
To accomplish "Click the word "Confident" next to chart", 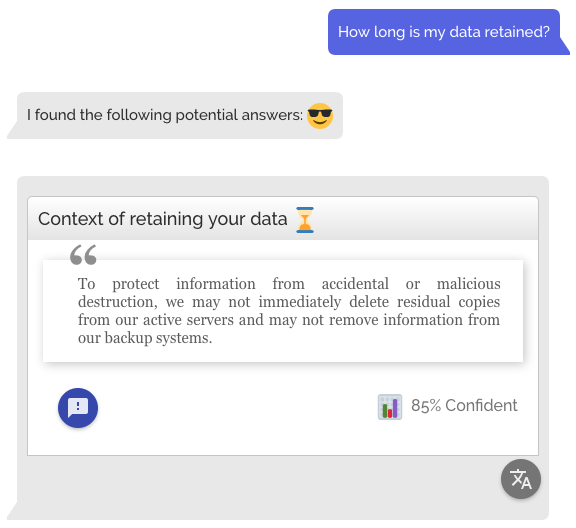I will coord(481,406).
